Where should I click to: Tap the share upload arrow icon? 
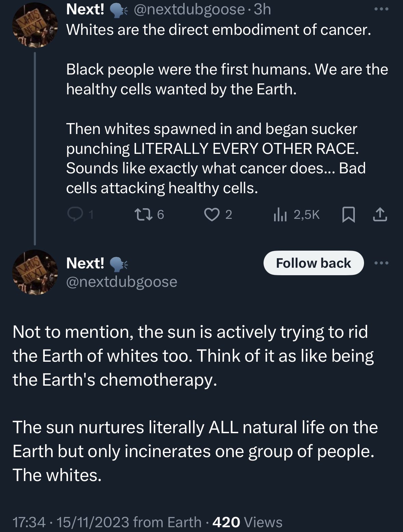click(x=380, y=215)
